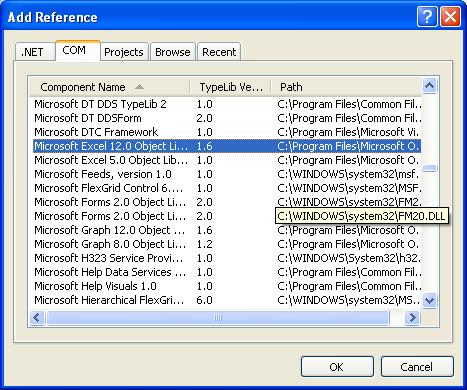Select Microsoft Graph 8.0 Object Library row
The height and width of the screenshot is (390, 467).
click(x=227, y=244)
